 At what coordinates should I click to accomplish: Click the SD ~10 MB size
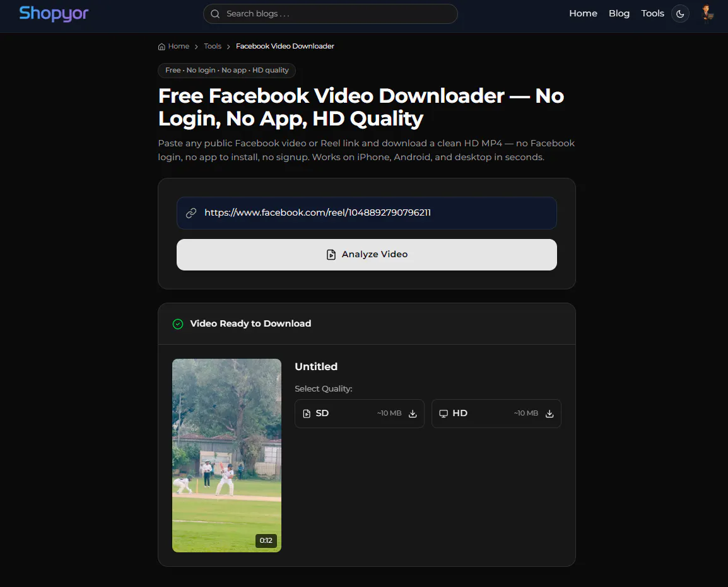389,413
